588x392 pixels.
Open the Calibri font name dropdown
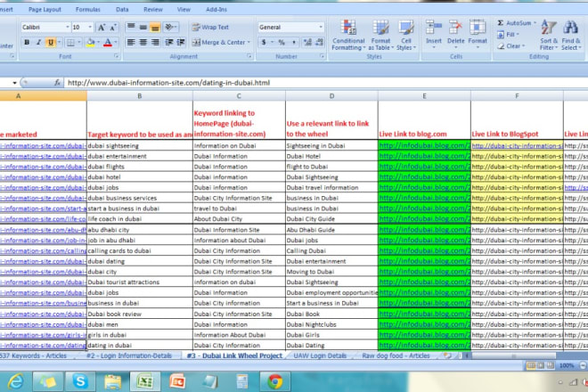(68, 27)
